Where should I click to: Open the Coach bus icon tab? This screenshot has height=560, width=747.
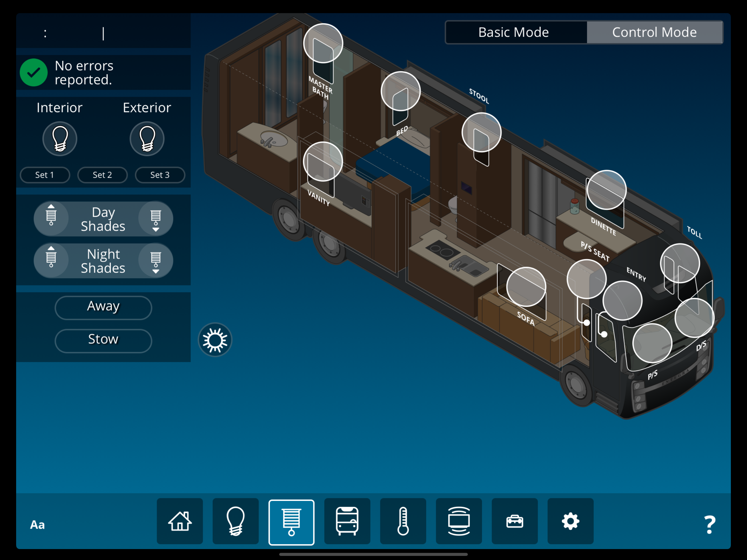347,521
